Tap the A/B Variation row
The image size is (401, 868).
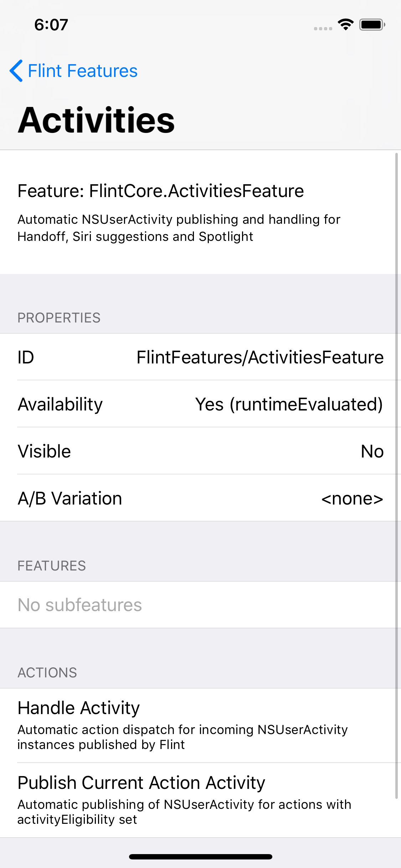[200, 498]
